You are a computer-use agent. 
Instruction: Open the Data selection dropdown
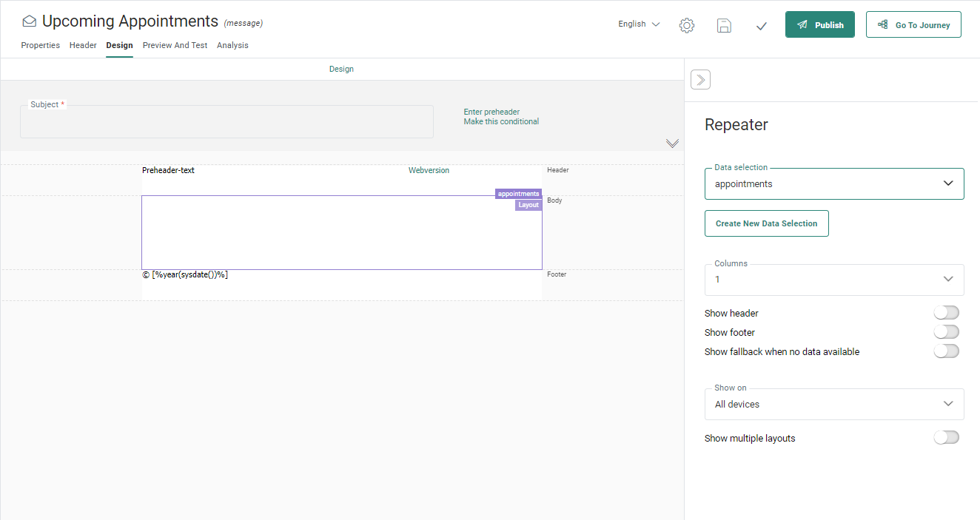click(x=834, y=184)
